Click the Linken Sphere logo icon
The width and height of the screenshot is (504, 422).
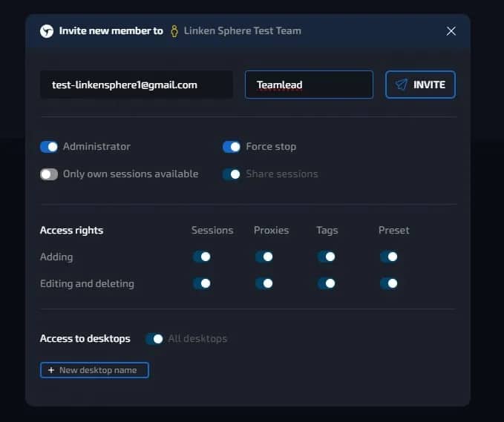(x=47, y=31)
